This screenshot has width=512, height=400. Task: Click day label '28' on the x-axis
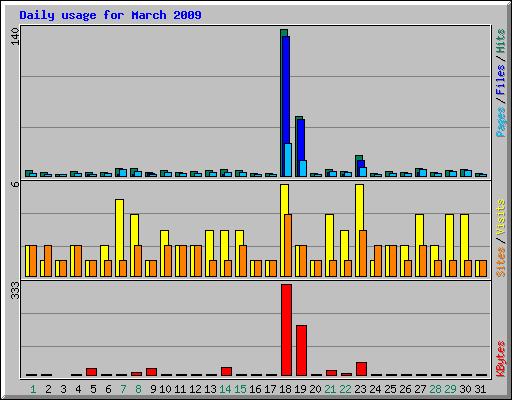435,389
